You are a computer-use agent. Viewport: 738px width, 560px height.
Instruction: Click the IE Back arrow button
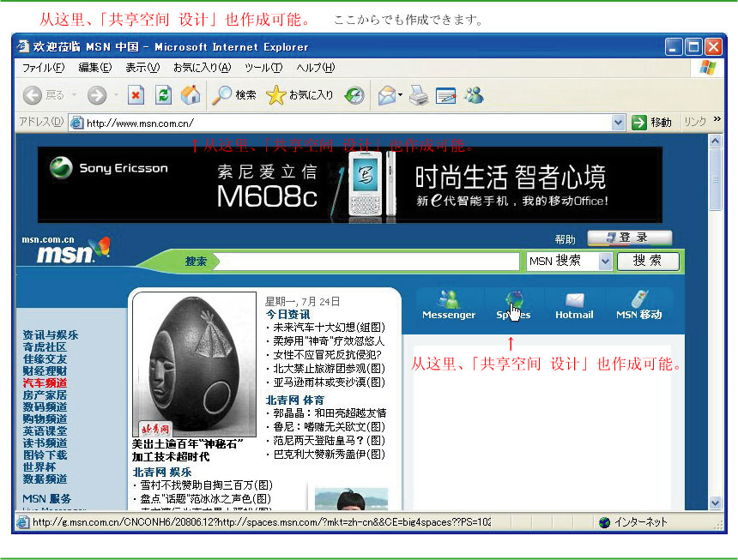33,95
